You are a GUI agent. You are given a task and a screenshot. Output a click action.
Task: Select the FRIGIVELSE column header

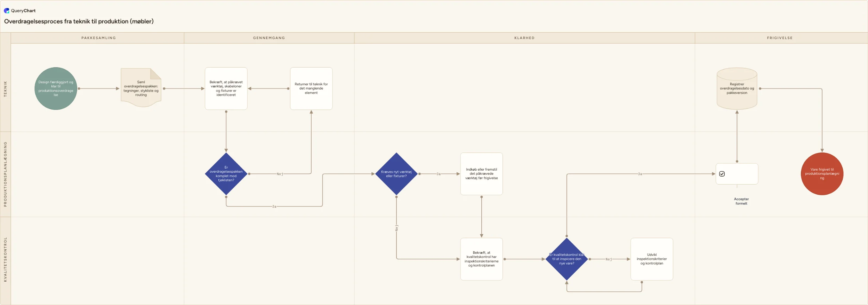(x=780, y=38)
